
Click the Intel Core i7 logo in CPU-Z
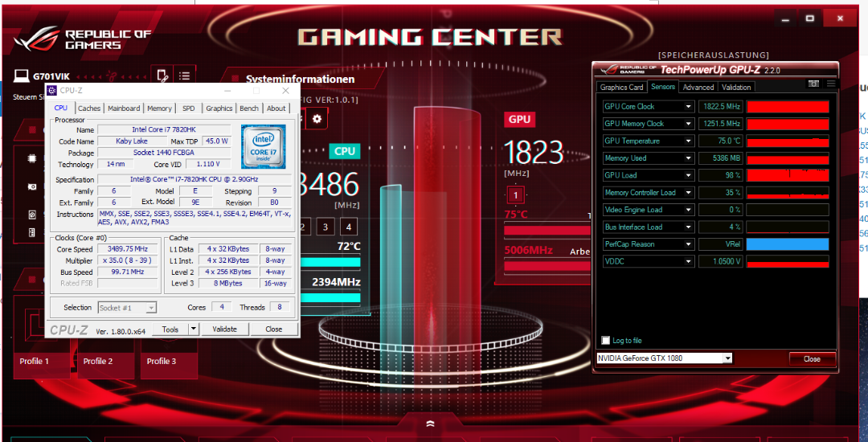(x=264, y=146)
